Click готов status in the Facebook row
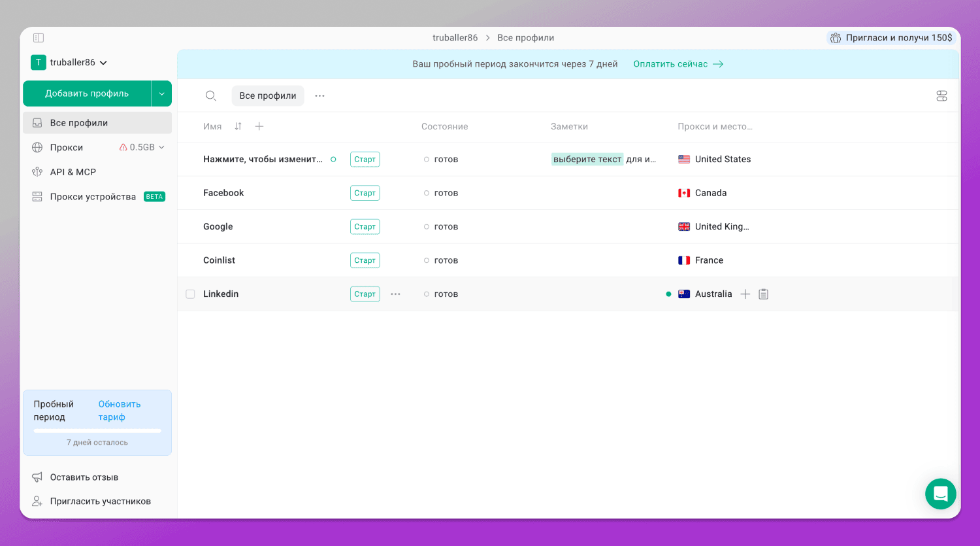Screen dimensions: 980x546 click(446, 193)
